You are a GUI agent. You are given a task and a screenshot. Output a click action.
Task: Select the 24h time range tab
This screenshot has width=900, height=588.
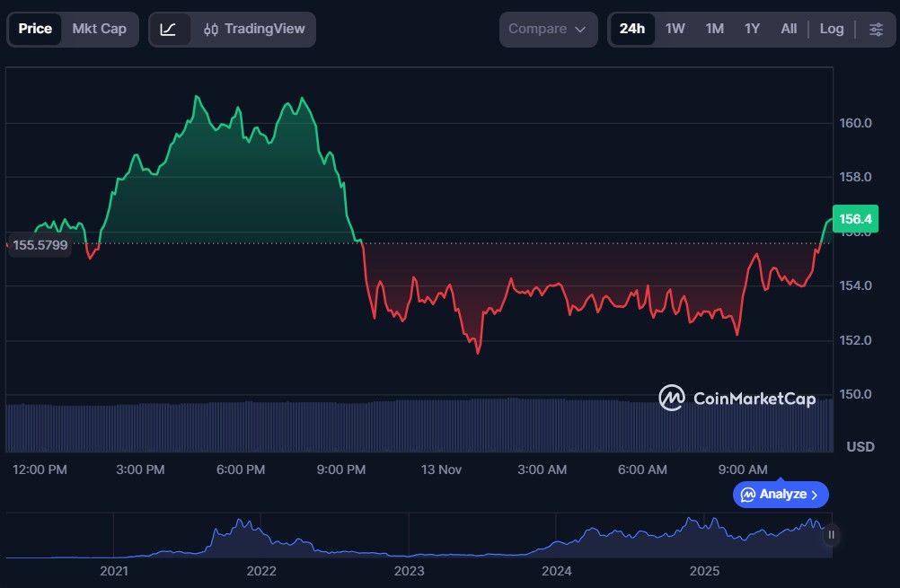[x=631, y=29]
